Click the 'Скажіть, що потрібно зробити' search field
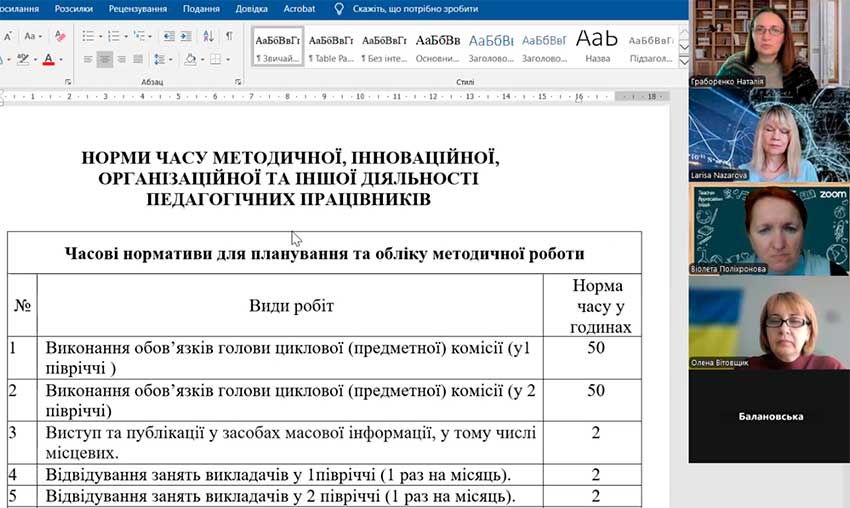The width and height of the screenshot is (850, 508). [x=415, y=9]
